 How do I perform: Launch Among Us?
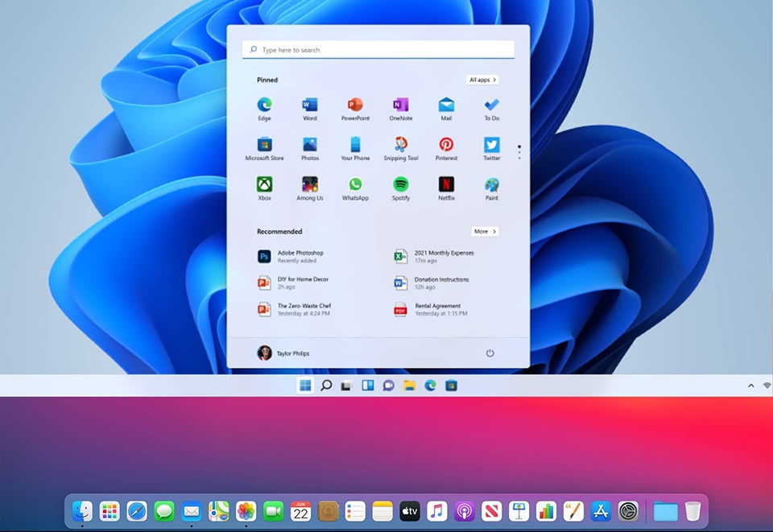[309, 188]
